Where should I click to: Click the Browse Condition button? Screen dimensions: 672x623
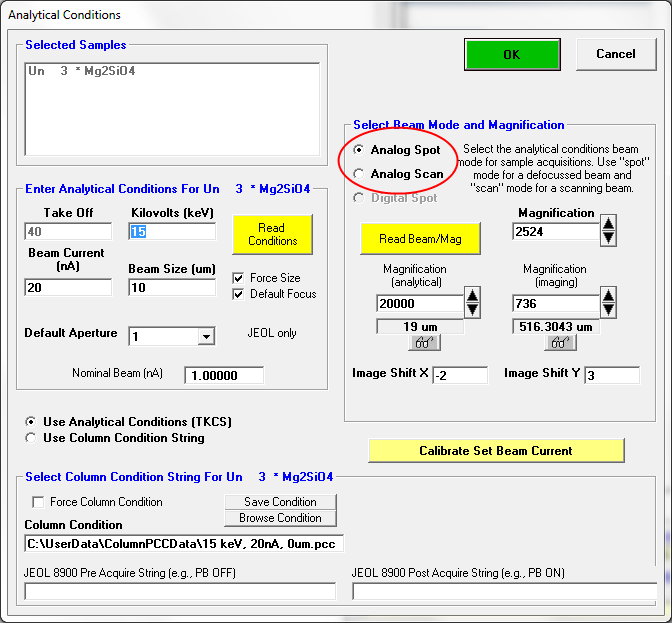click(x=280, y=518)
